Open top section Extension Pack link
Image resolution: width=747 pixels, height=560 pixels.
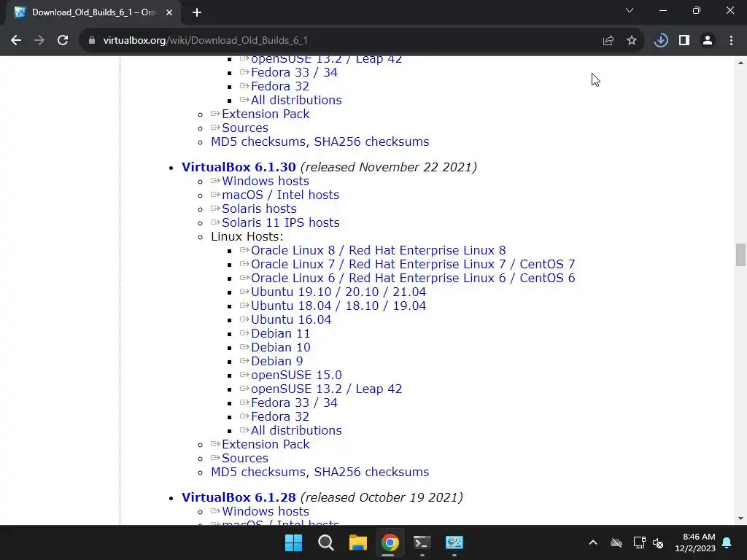tap(266, 114)
